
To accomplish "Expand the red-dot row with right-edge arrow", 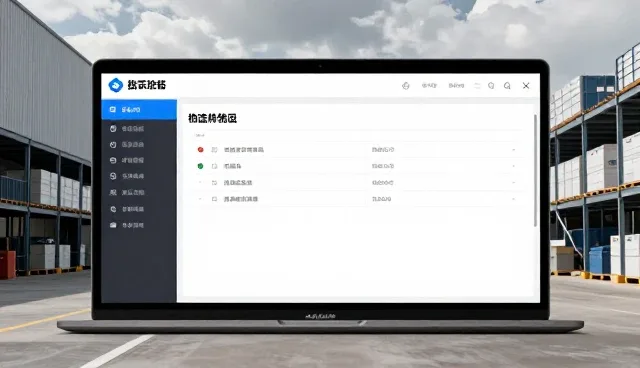I will coord(513,150).
